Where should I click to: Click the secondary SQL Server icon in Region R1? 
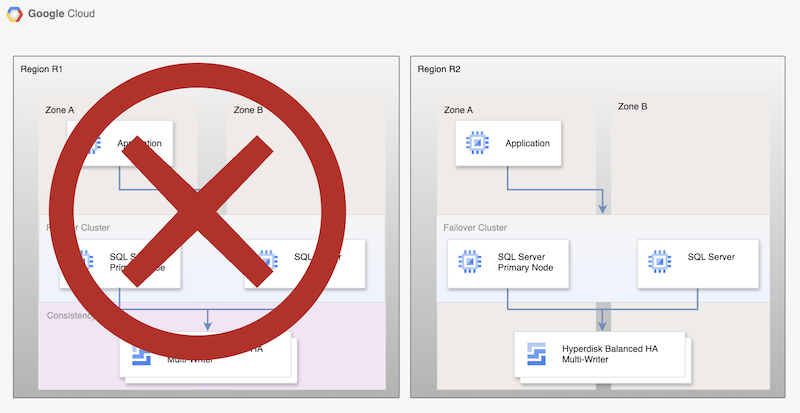[x=267, y=262]
